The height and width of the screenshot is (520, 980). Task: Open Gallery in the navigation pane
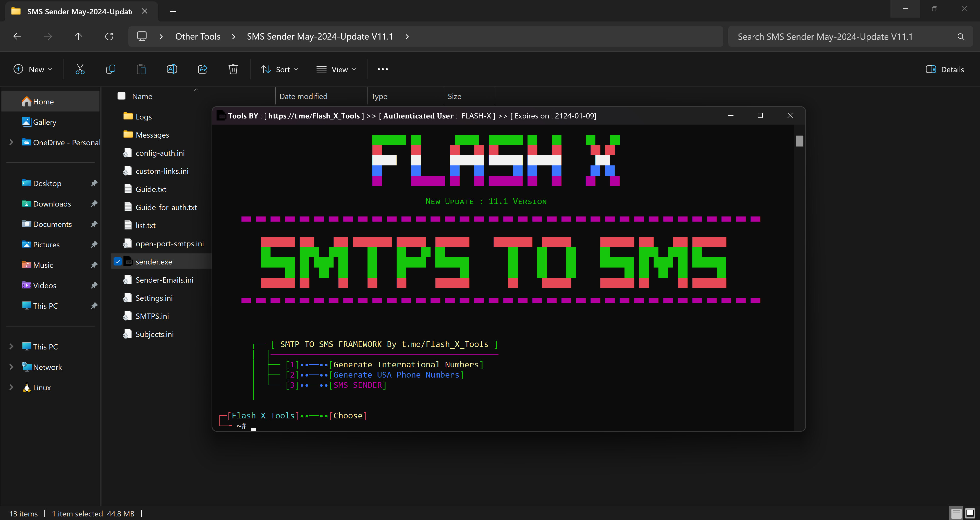click(51, 122)
